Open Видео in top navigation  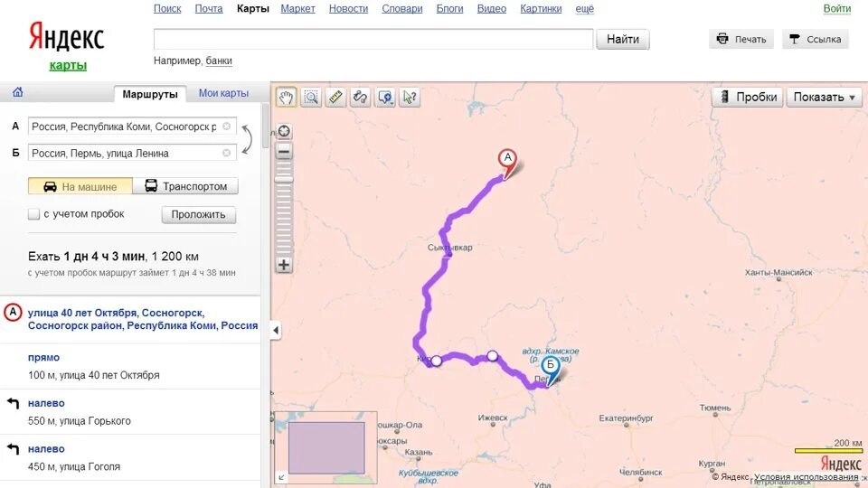tap(492, 9)
